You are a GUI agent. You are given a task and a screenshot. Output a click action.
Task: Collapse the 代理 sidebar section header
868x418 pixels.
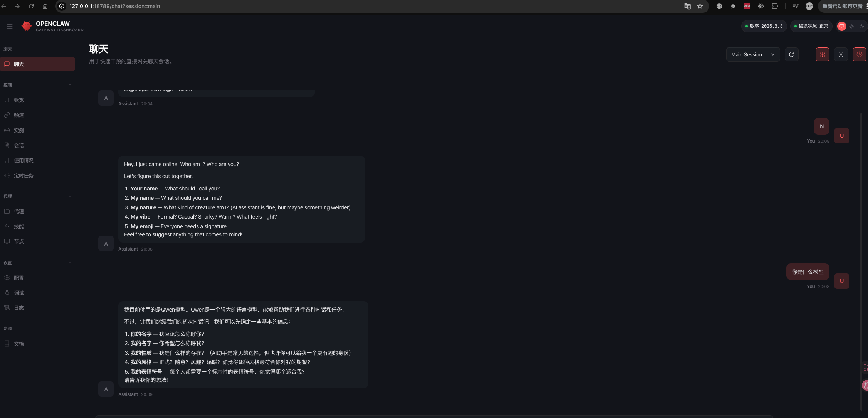(x=70, y=196)
